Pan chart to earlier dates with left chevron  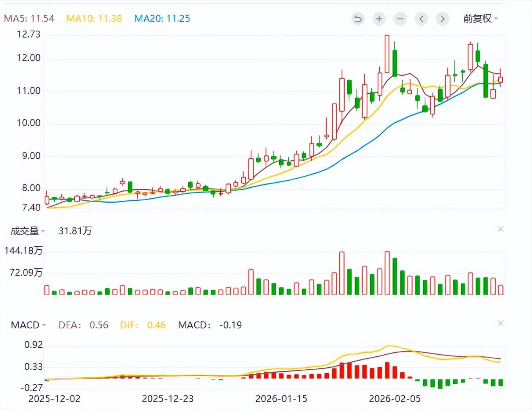pos(421,19)
